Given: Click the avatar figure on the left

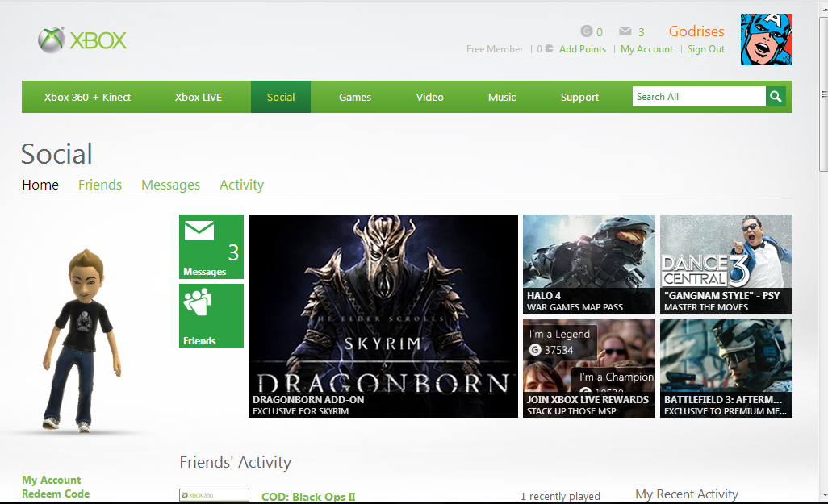Looking at the screenshot, I should click(x=82, y=340).
